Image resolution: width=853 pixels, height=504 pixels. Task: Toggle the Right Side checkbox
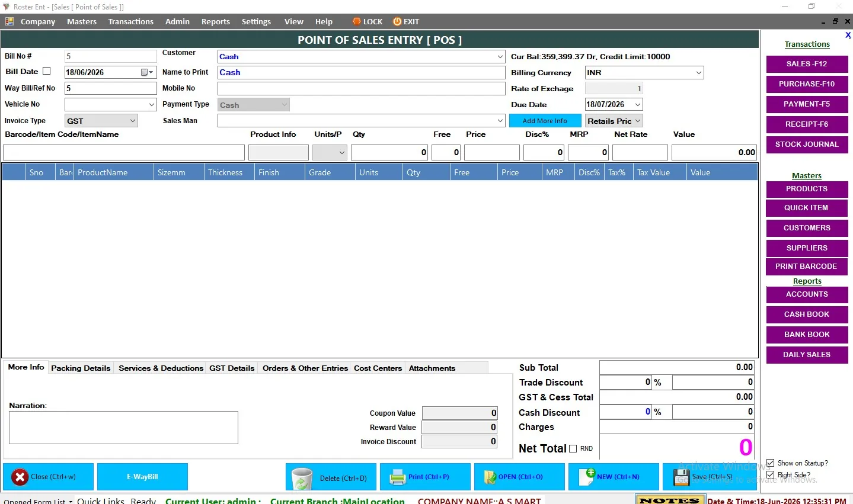[771, 475]
